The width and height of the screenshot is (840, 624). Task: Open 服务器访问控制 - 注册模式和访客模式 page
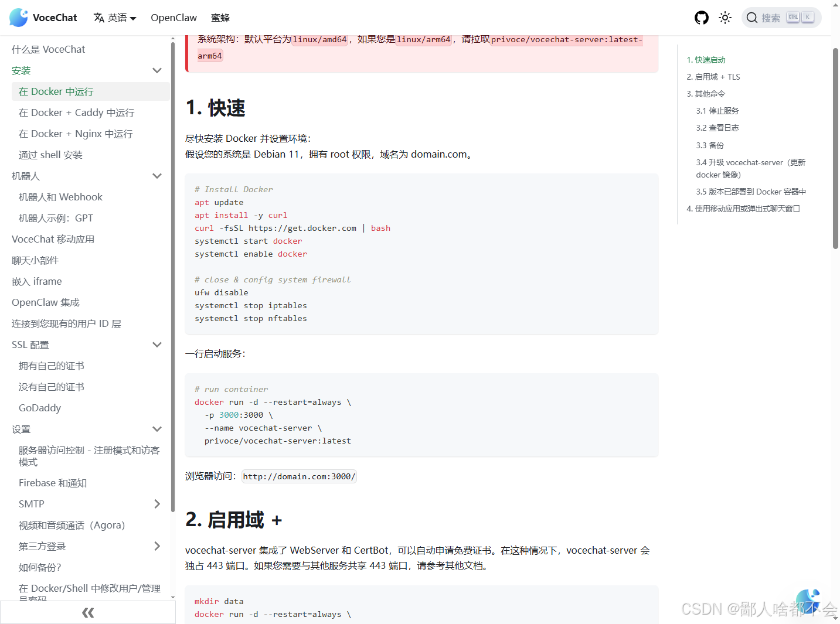(x=90, y=456)
